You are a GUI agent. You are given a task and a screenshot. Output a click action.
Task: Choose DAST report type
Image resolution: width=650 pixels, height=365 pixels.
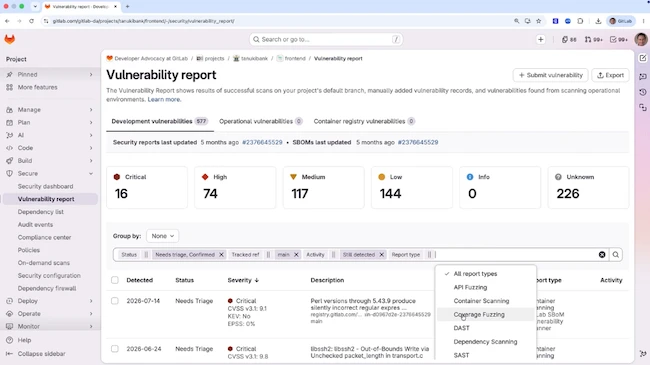(485, 328)
